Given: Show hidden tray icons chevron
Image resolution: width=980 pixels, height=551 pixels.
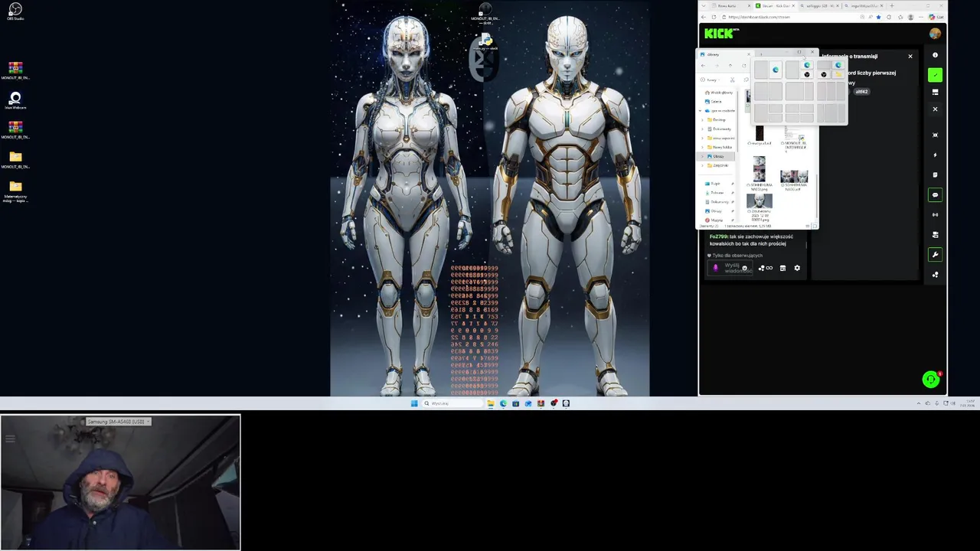Looking at the screenshot, I should click(919, 403).
